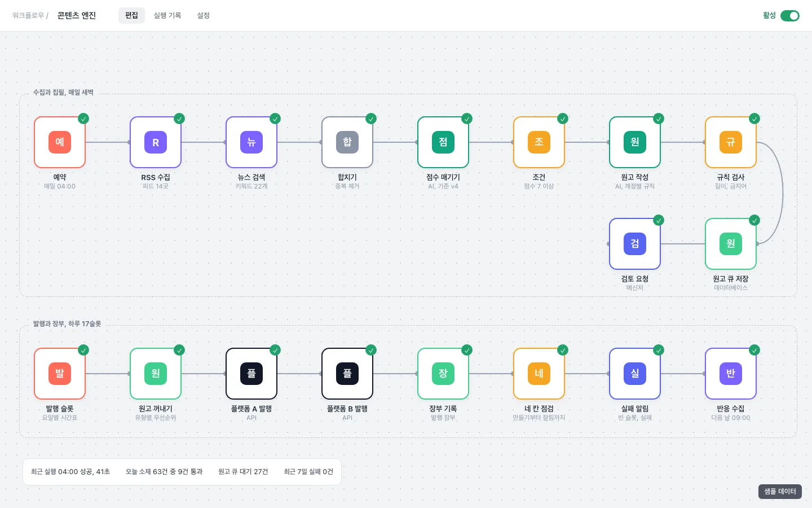Click the 발행과 장부, 하루 17슬롯 group label

click(x=67, y=324)
